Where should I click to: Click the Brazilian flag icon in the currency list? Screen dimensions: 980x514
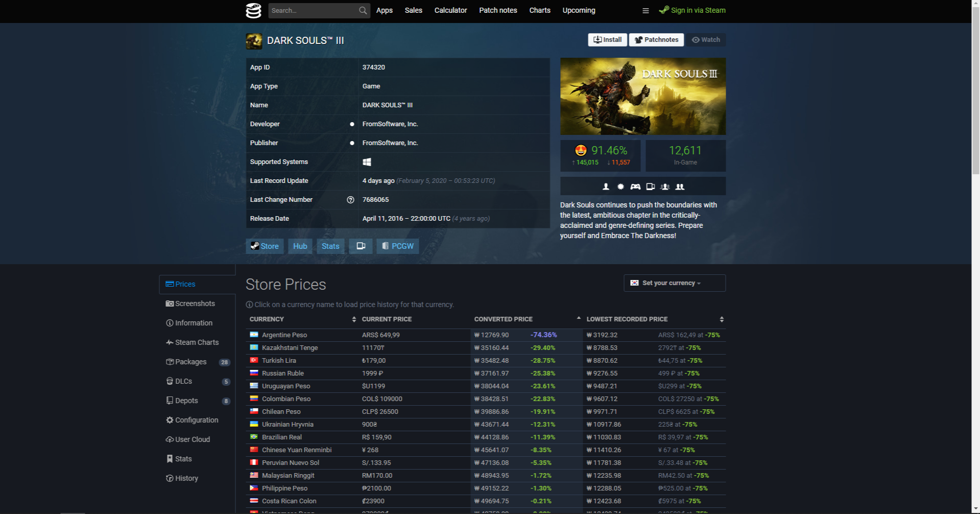[254, 437]
